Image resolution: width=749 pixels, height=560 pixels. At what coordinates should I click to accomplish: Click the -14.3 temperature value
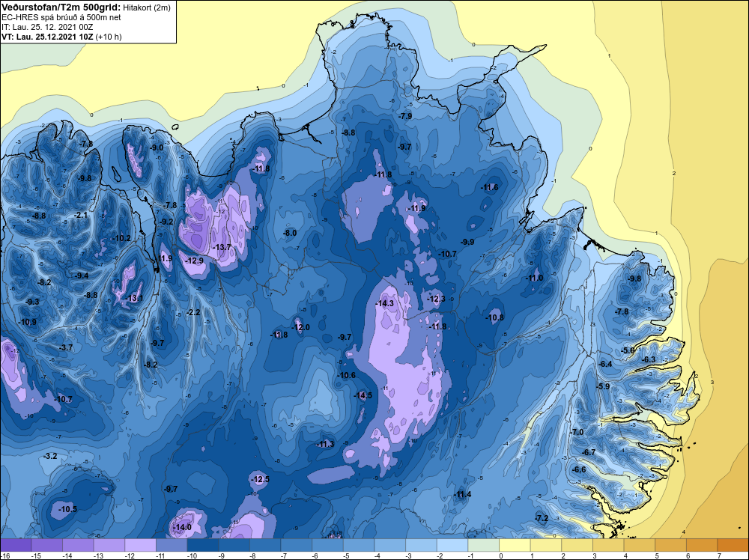coord(384,303)
